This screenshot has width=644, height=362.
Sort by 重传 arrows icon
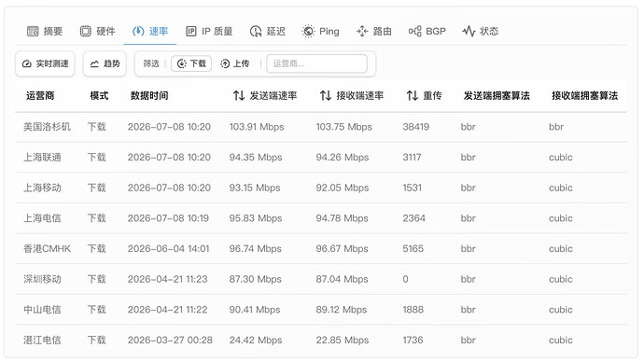point(413,95)
